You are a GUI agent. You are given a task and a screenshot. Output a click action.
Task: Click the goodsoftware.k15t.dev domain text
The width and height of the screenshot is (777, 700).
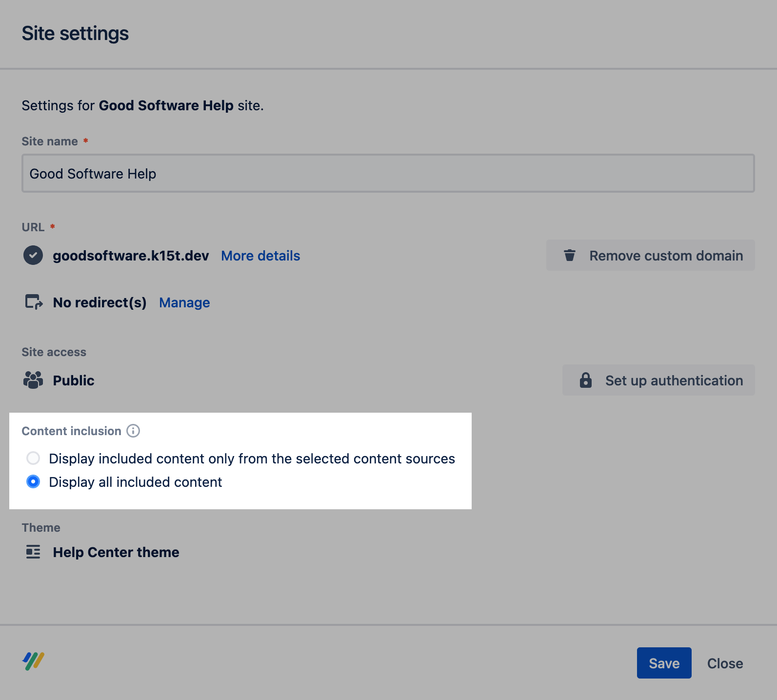[x=131, y=256]
